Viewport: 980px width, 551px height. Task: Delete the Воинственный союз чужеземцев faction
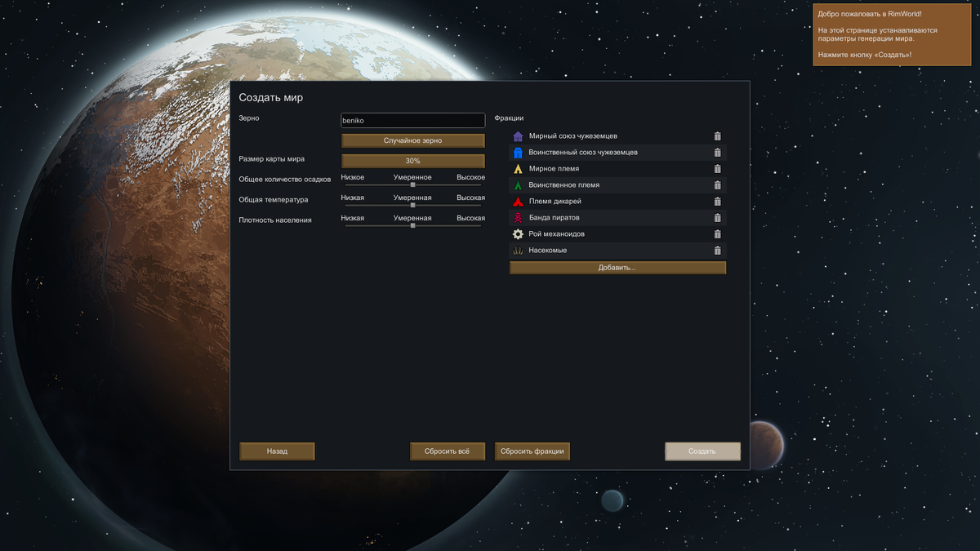(718, 153)
